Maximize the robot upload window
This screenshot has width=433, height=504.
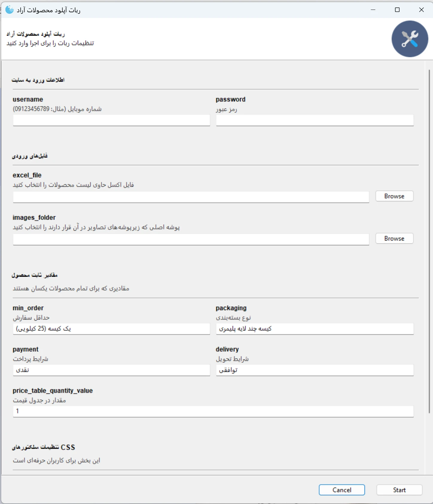pos(397,10)
